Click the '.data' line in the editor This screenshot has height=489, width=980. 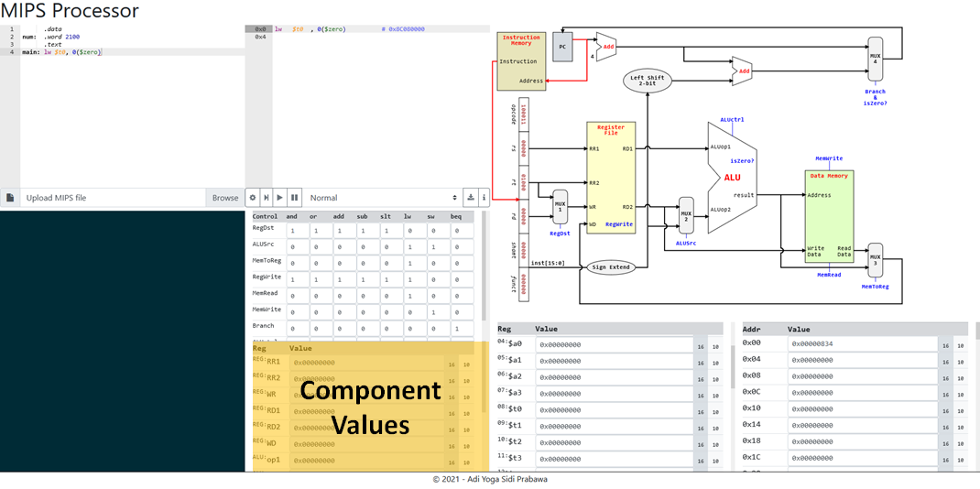click(52, 28)
